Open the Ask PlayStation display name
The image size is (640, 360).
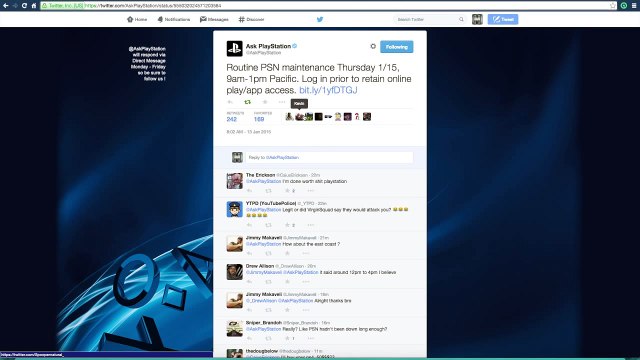(268, 46)
